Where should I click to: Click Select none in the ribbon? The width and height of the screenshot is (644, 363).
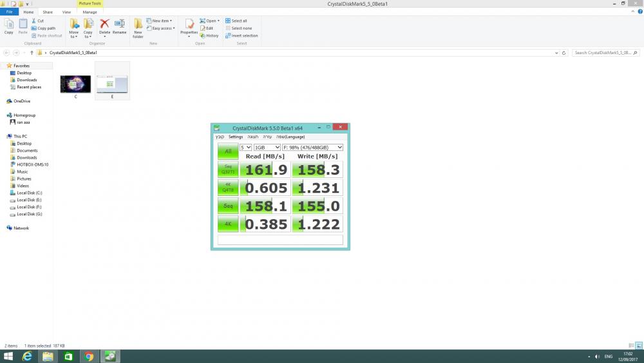point(239,28)
